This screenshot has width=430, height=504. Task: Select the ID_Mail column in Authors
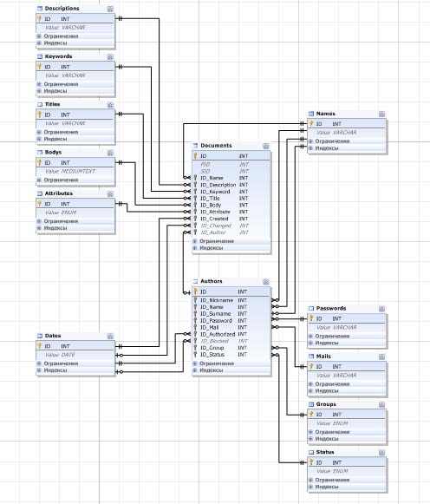[231, 327]
